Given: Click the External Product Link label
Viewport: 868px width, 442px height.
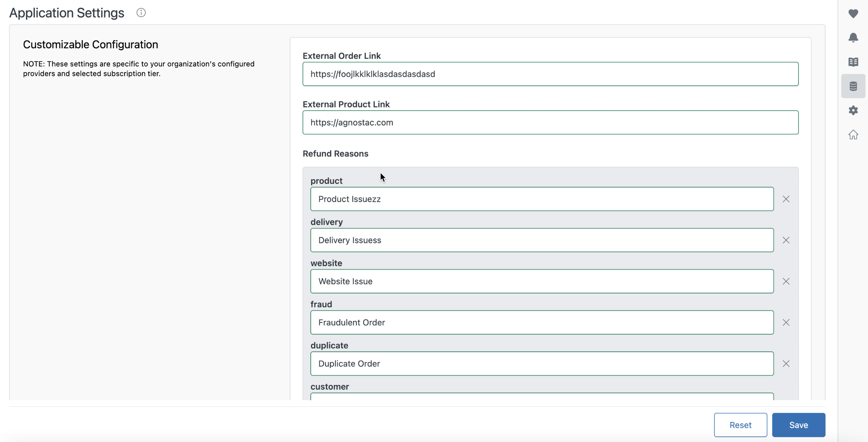Looking at the screenshot, I should pos(346,104).
